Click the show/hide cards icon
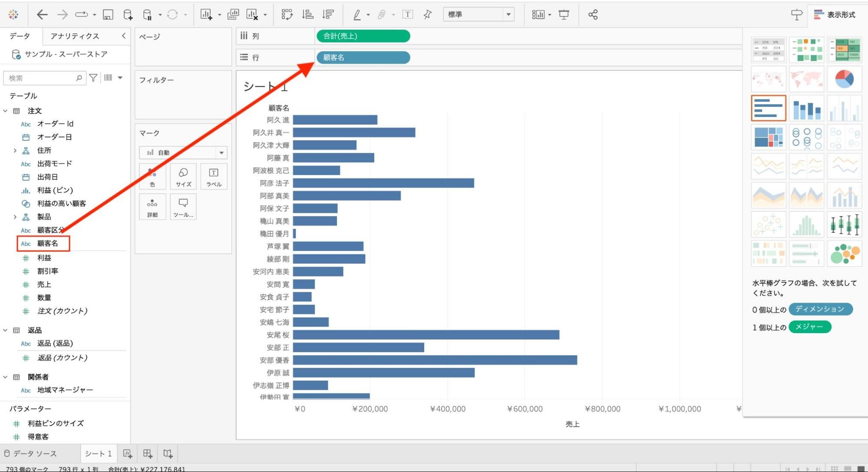 pos(538,15)
